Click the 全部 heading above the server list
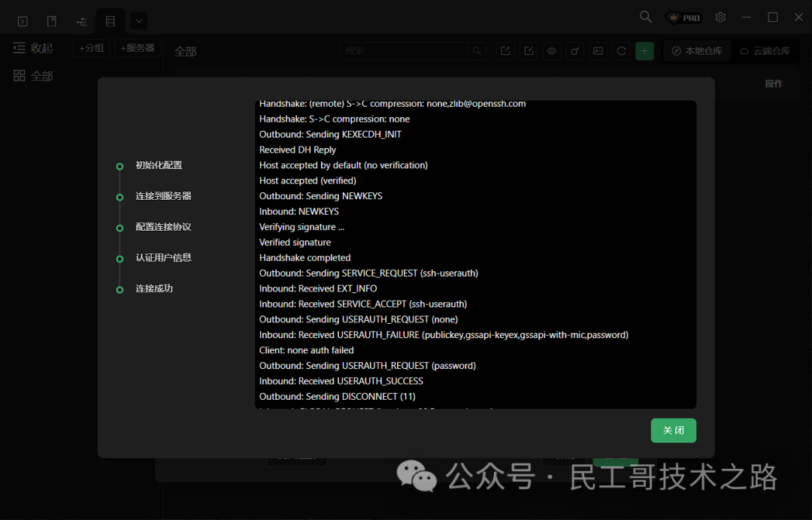Screen dimensions: 812x520 click(186, 52)
